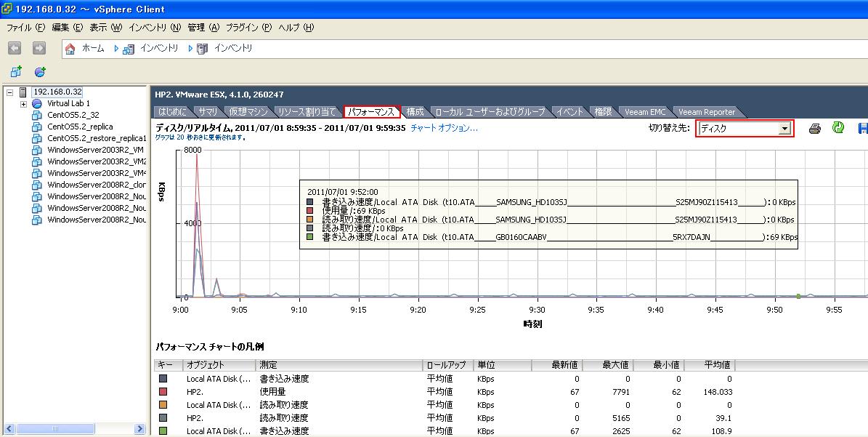Open the Veeam Reporter tab
Image resolution: width=868 pixels, height=437 pixels.
707,112
